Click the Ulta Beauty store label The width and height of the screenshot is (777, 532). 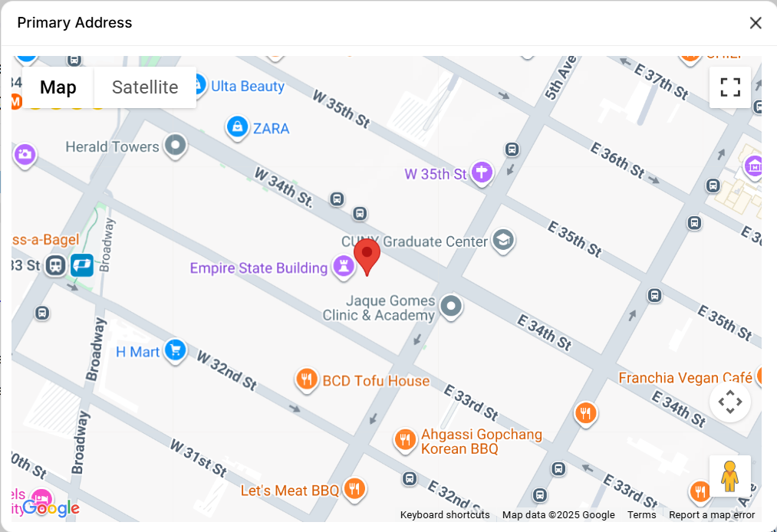click(247, 86)
